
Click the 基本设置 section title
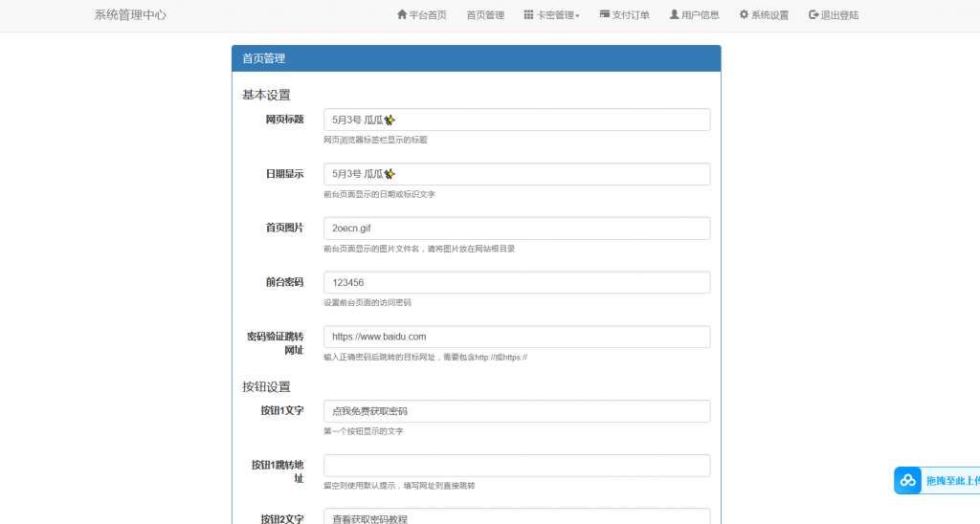(266, 95)
